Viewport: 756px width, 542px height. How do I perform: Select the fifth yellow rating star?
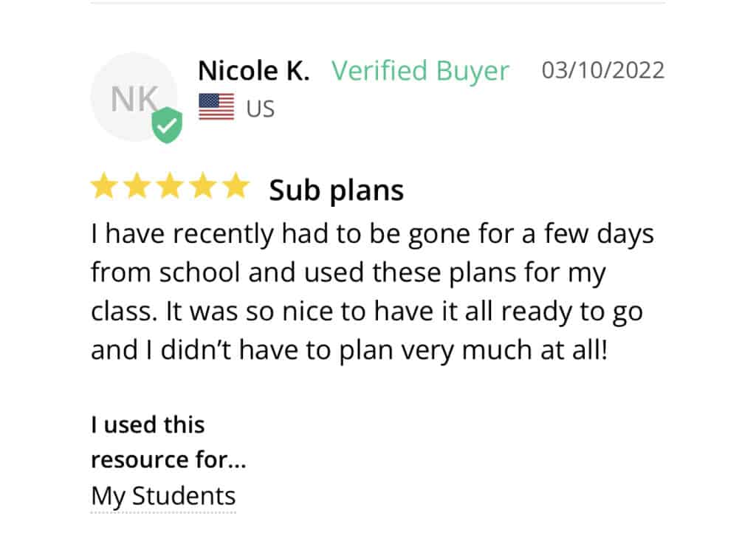236,185
